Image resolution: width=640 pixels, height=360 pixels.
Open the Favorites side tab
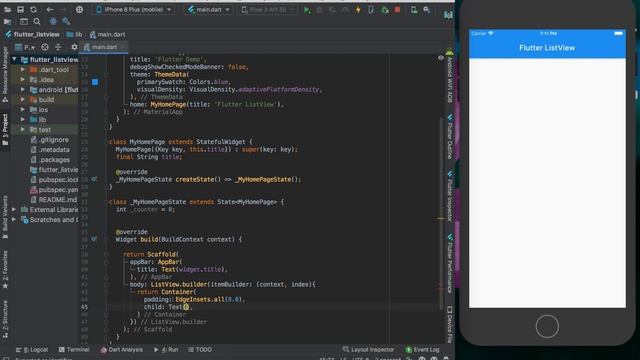pos(5,270)
